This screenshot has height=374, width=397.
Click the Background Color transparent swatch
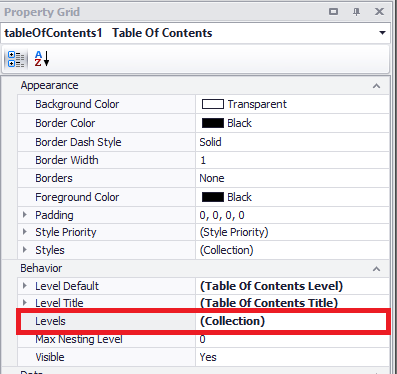213,104
